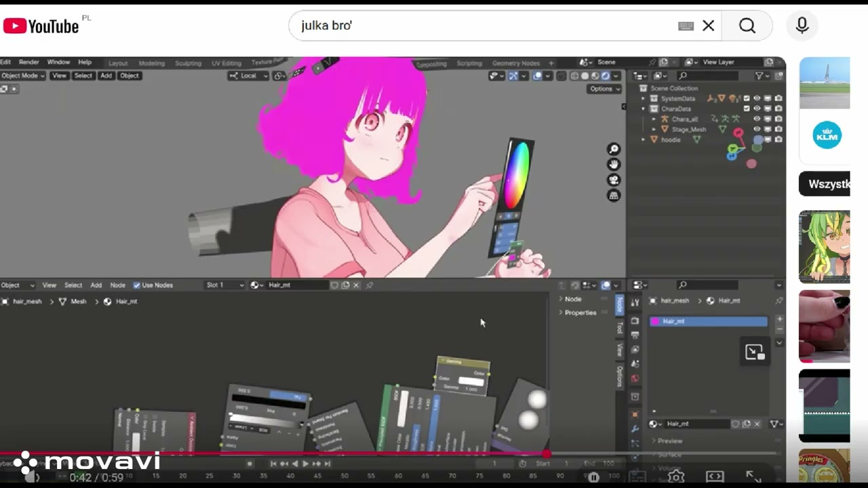Open the outliner filter funnel
The height and width of the screenshot is (488, 868).
(759, 76)
